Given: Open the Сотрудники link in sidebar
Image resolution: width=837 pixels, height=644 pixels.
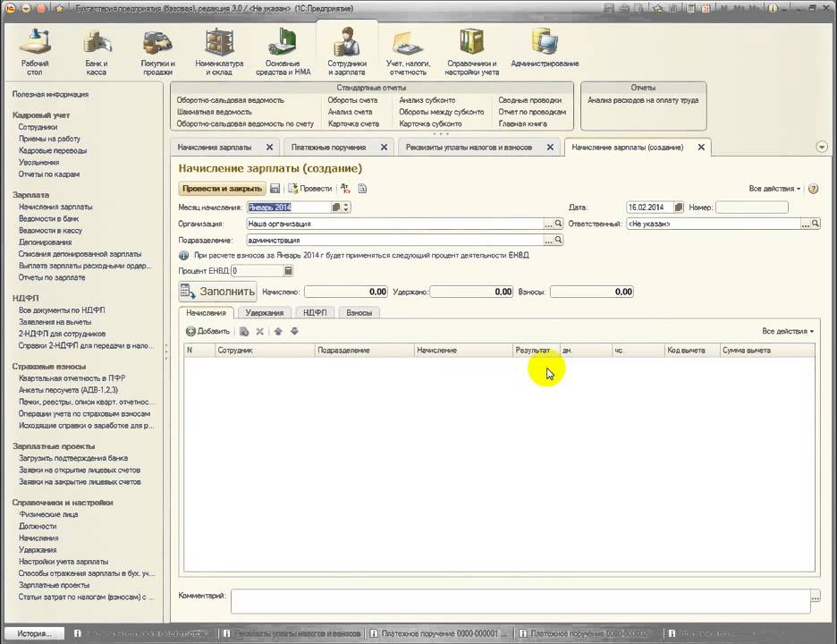Looking at the screenshot, I should tap(38, 127).
